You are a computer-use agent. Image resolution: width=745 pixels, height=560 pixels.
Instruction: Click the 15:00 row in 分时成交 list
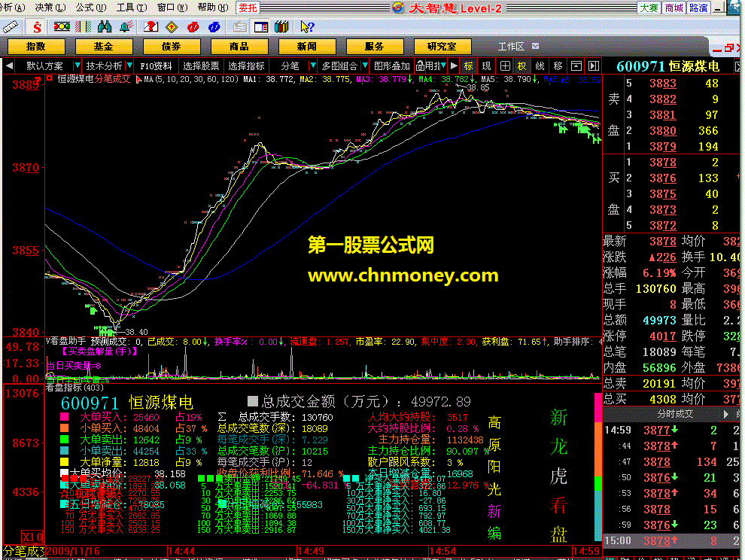(671, 540)
